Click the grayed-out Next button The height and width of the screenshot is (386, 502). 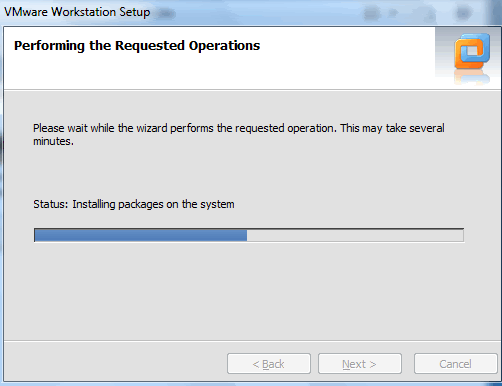pos(360,364)
